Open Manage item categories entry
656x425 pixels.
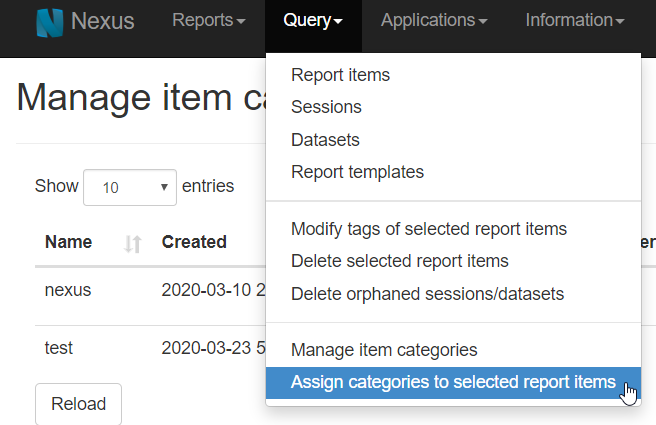click(x=453, y=350)
